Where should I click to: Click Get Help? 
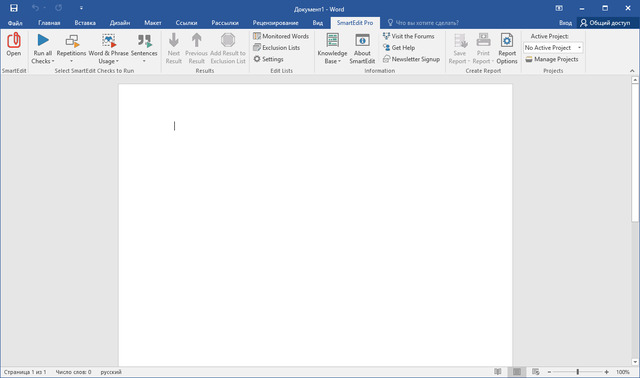[399, 48]
